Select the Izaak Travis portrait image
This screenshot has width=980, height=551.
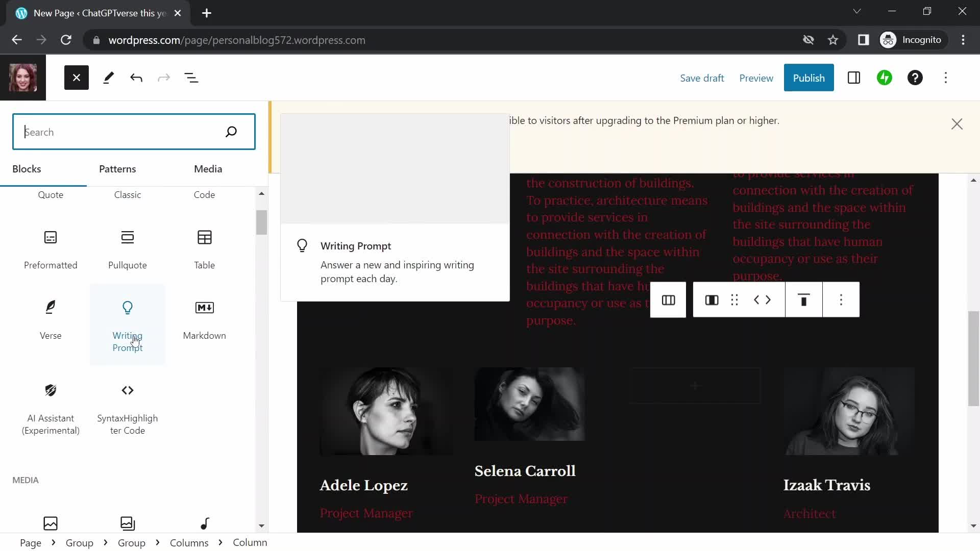(x=849, y=411)
